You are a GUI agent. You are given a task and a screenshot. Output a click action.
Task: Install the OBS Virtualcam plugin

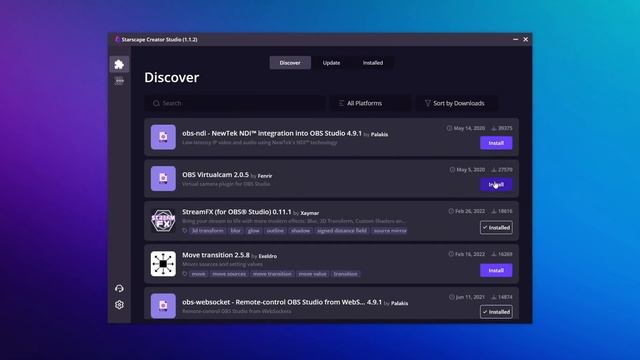point(496,184)
